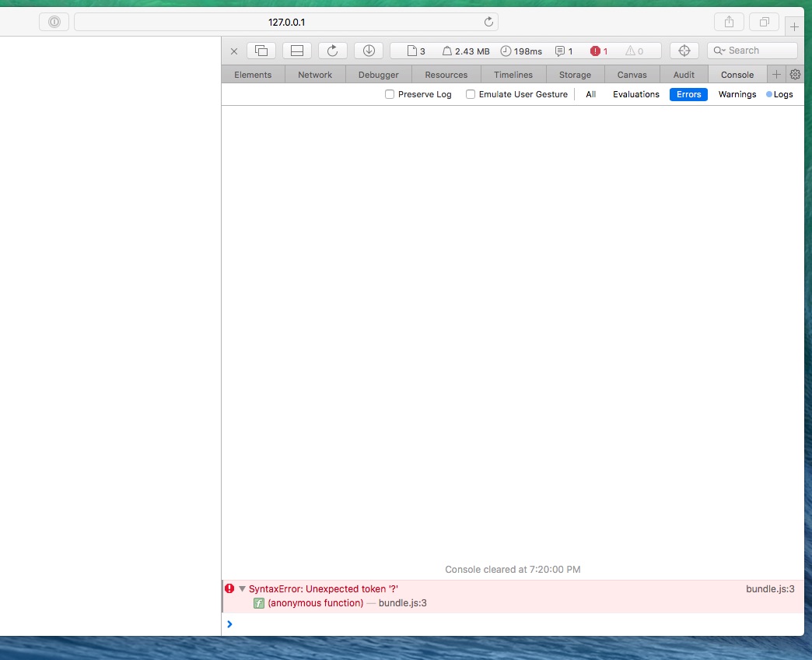Click the inspector reload page icon
Viewport: 812px width, 660px height.
point(333,51)
